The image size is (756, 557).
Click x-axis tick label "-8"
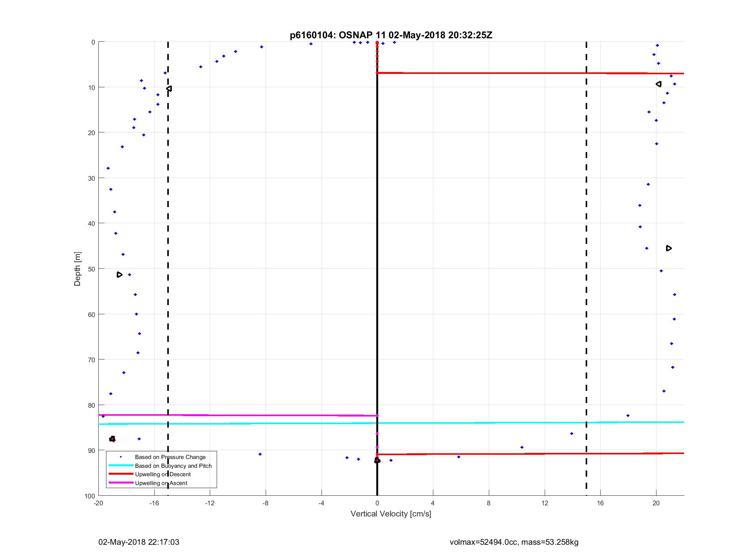pyautogui.click(x=266, y=503)
